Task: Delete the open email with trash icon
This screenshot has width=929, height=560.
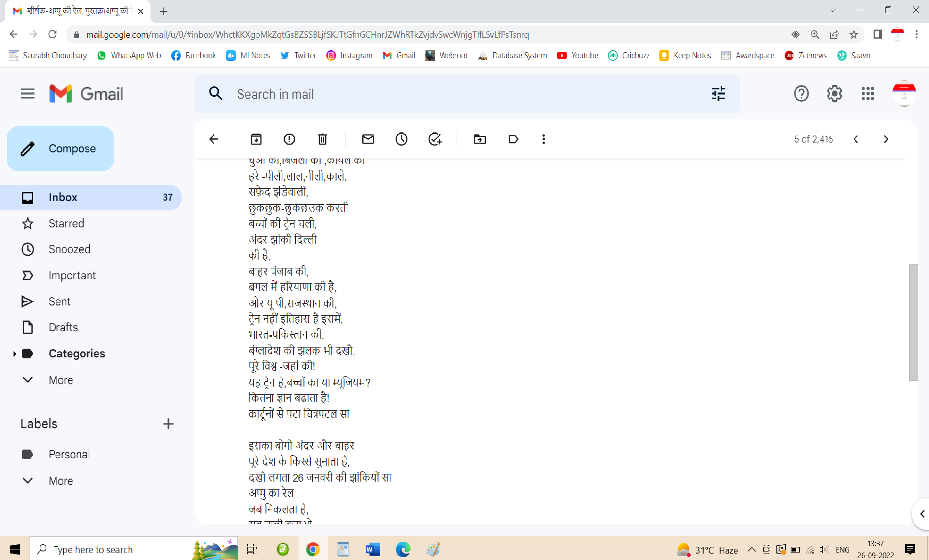Action: click(x=322, y=139)
